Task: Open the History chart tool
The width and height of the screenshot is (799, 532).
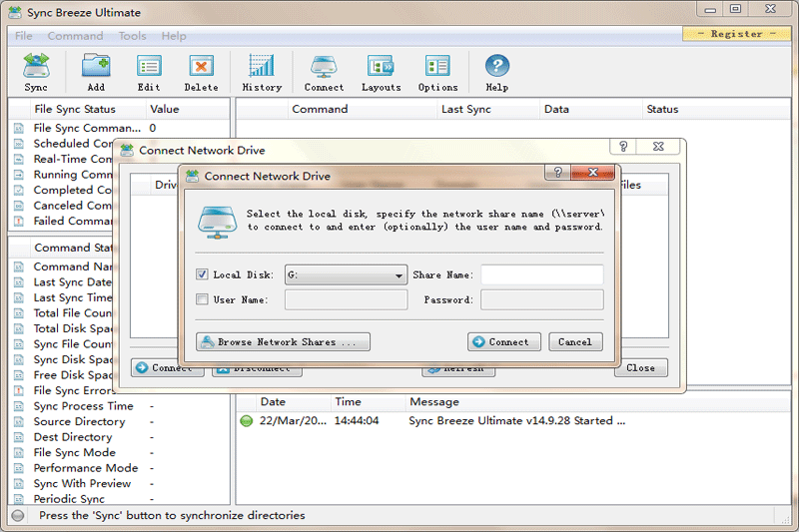Action: click(x=262, y=72)
